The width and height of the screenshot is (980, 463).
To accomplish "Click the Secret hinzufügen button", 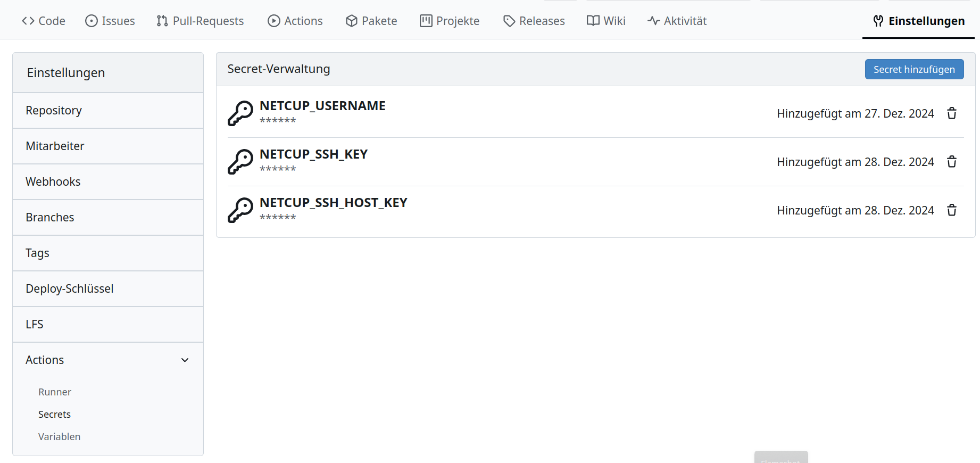I will (x=914, y=69).
